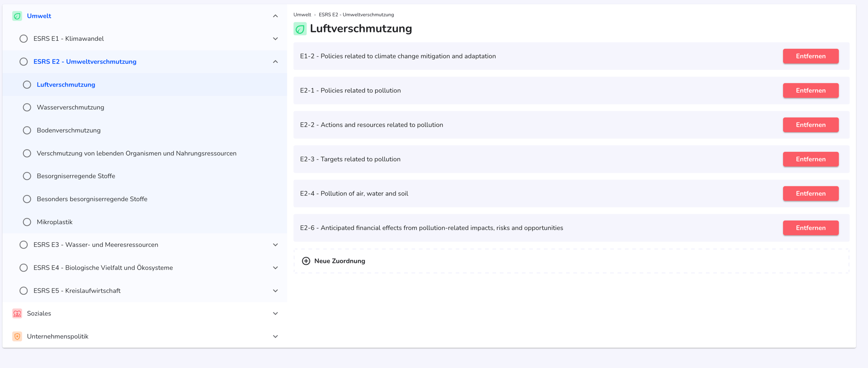The height and width of the screenshot is (368, 868).
Task: Select the ESRS E1 - Klimawandel radio circle
Action: point(24,39)
